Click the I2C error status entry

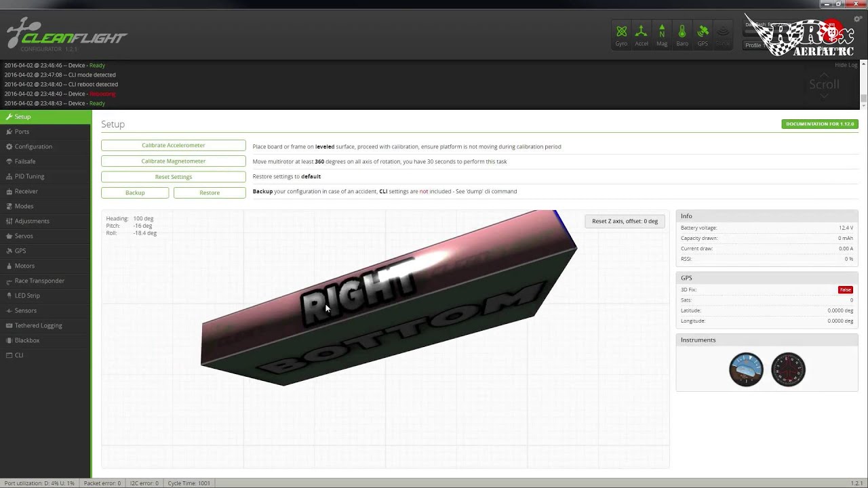[x=144, y=483]
